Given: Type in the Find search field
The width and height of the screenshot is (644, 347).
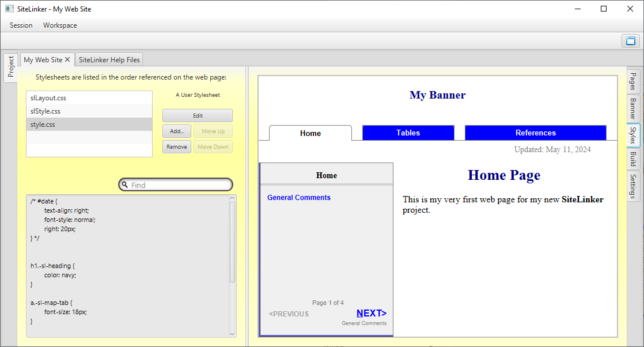Looking at the screenshot, I should click(179, 185).
